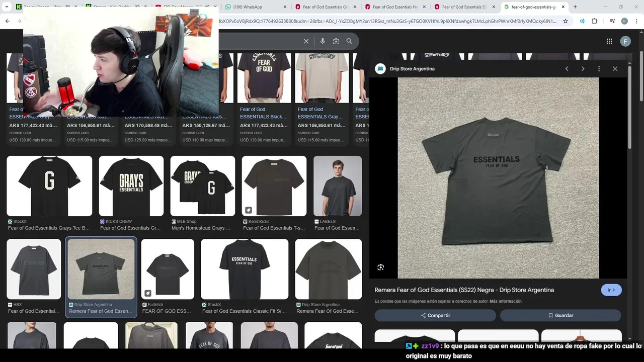Click 'Men's Homestead Grays' caption
644x362 pixels.
click(x=201, y=228)
